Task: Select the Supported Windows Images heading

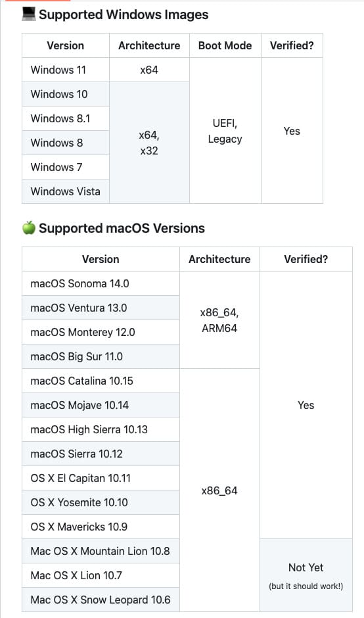Action: (124, 14)
